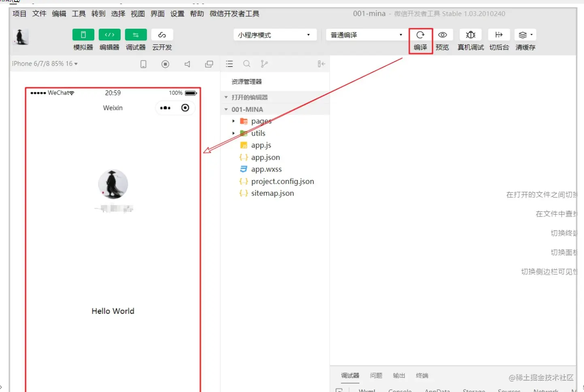Image resolution: width=584 pixels, height=392 pixels.
Task: Open the 转到 menu
Action: point(98,14)
